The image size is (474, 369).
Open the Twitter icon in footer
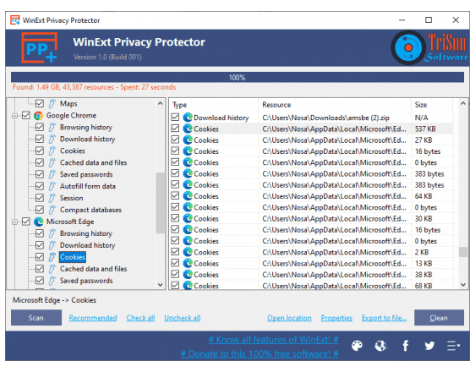429,346
